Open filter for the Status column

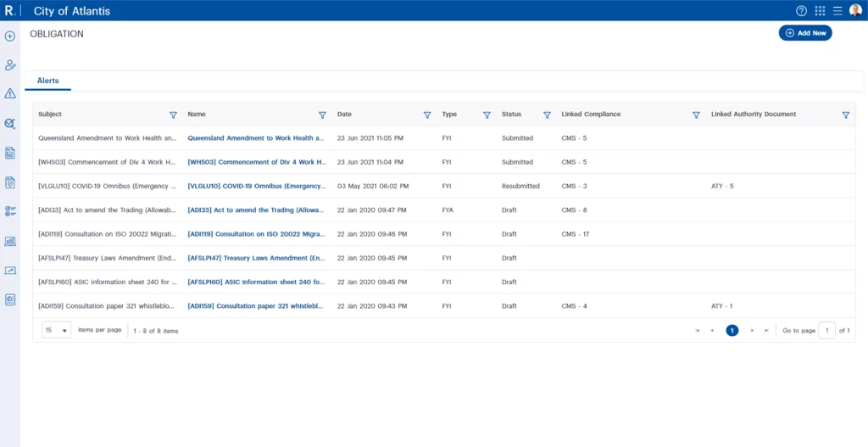click(x=542, y=115)
